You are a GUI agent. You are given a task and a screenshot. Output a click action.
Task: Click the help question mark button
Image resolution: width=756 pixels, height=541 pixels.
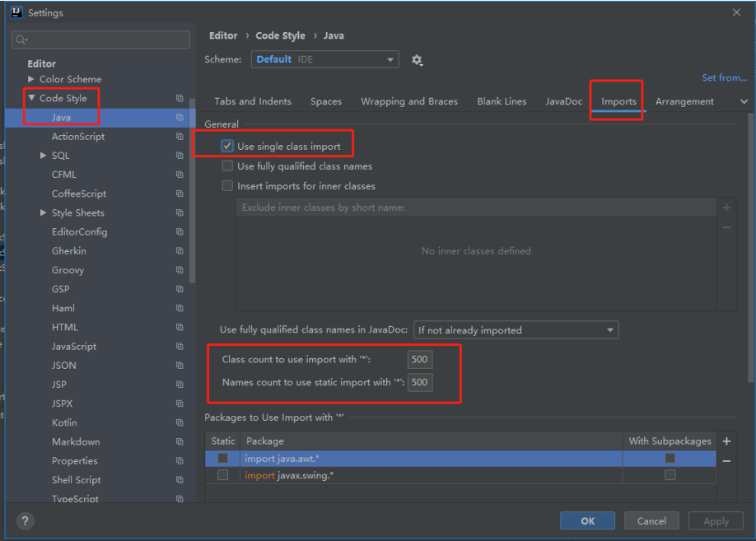25,520
